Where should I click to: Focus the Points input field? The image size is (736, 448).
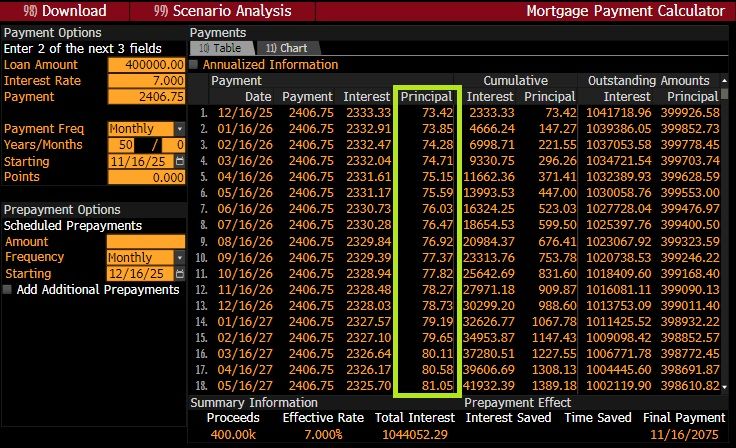click(x=146, y=177)
